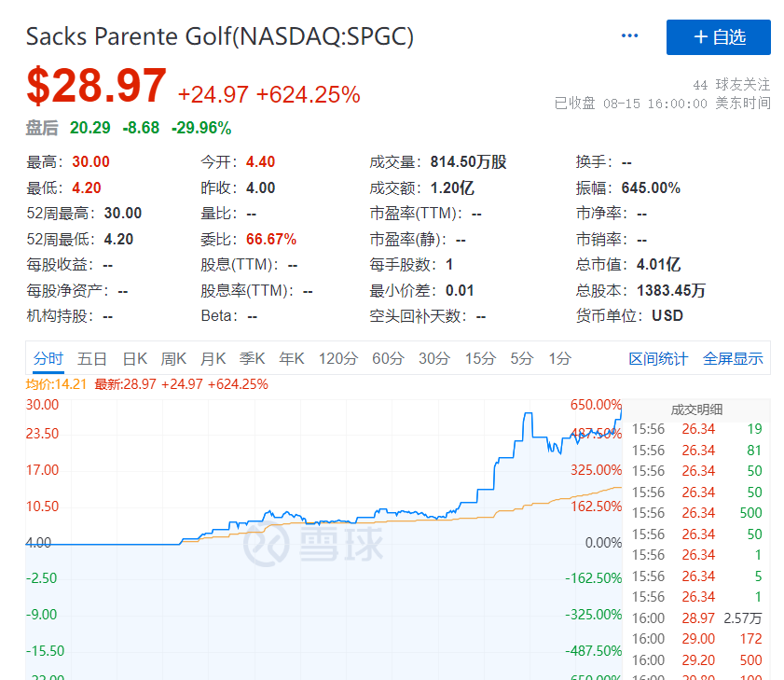The height and width of the screenshot is (680, 784).
Task: Click the 今开 value 4.40
Action: click(x=260, y=161)
